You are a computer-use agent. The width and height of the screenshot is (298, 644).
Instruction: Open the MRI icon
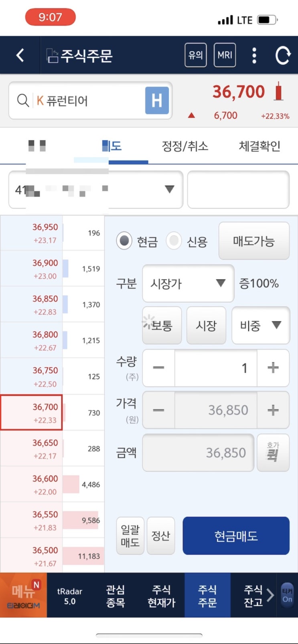pyautogui.click(x=225, y=55)
